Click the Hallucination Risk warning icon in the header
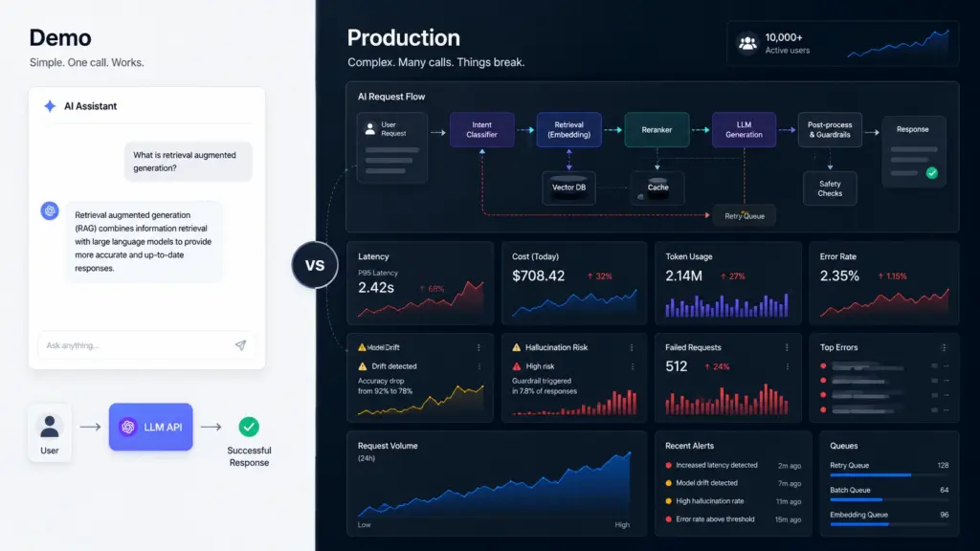980x551 pixels. pos(516,347)
